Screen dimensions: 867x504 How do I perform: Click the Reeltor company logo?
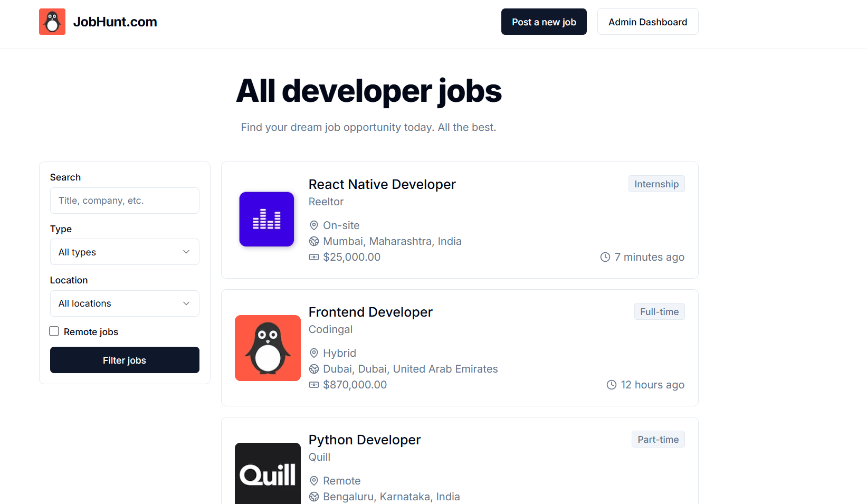(x=266, y=219)
